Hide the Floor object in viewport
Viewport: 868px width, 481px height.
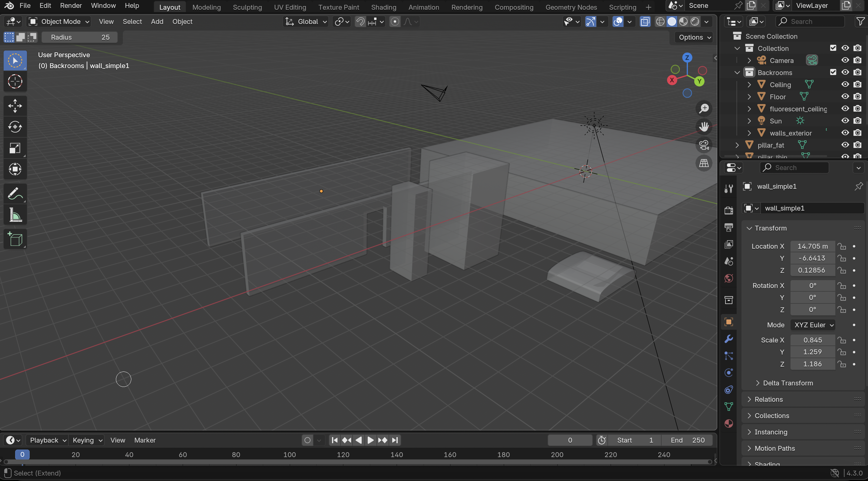point(845,96)
